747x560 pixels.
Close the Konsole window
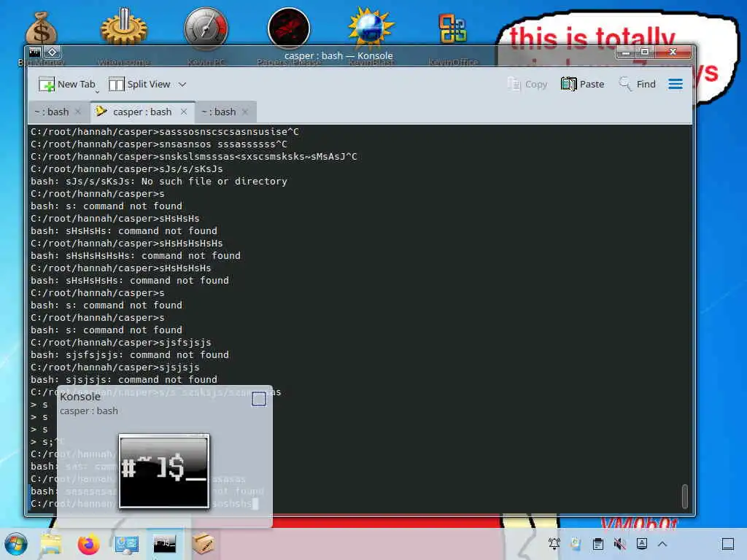pyautogui.click(x=673, y=52)
